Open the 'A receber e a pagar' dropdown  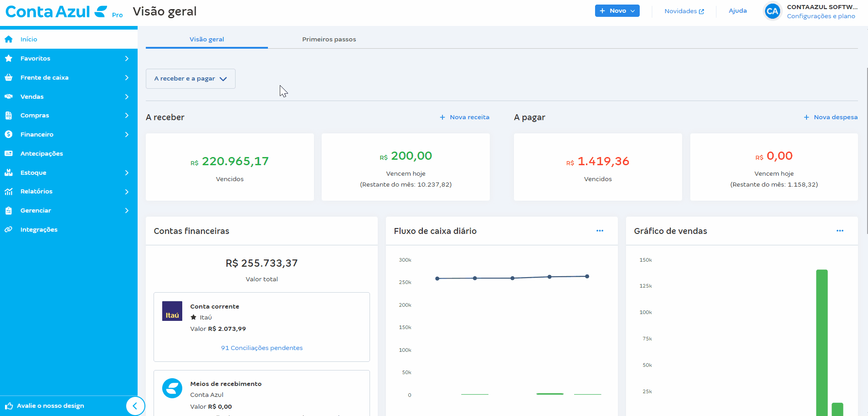point(190,79)
